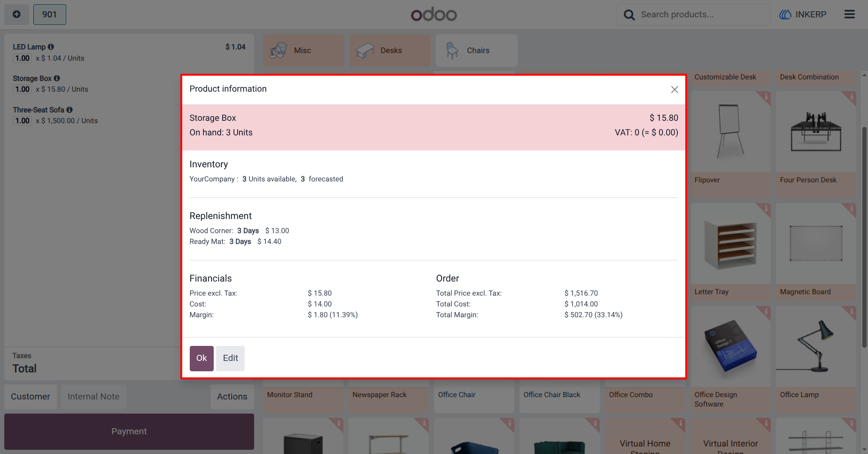The image size is (868, 454).
Task: Select Office Combo product
Action: point(645,396)
